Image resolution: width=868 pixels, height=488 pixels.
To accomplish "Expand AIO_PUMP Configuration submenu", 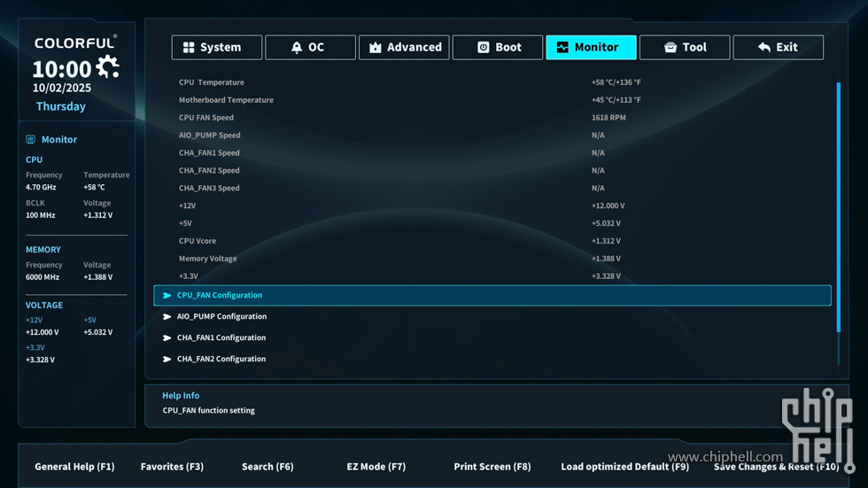I will pyautogui.click(x=221, y=317).
